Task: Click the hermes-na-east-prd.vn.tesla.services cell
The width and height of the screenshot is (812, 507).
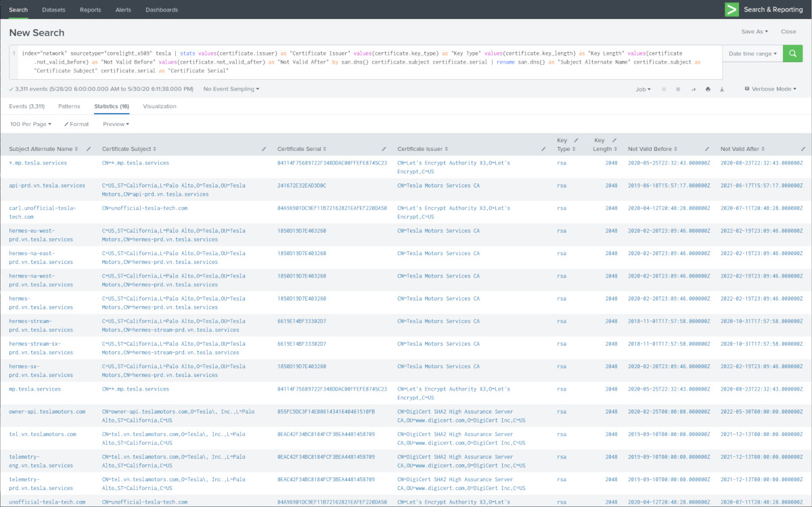Action: (41, 257)
